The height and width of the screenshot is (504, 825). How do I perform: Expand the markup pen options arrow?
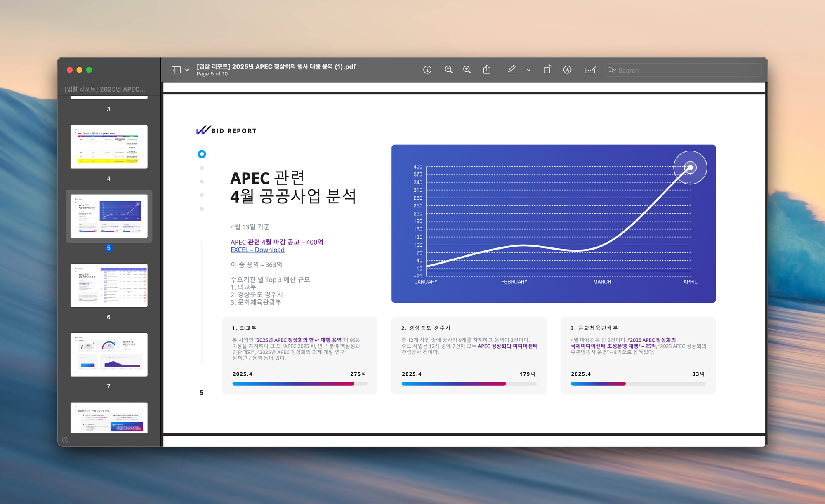(528, 70)
